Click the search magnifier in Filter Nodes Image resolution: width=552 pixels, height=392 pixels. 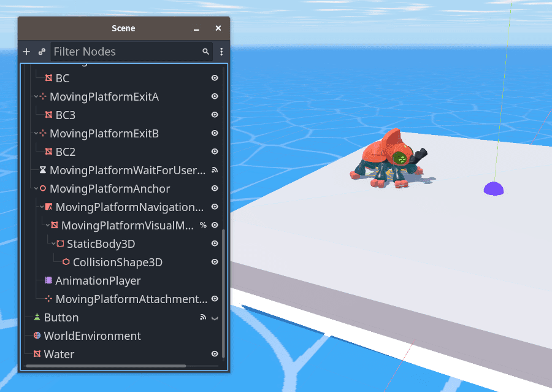(206, 52)
